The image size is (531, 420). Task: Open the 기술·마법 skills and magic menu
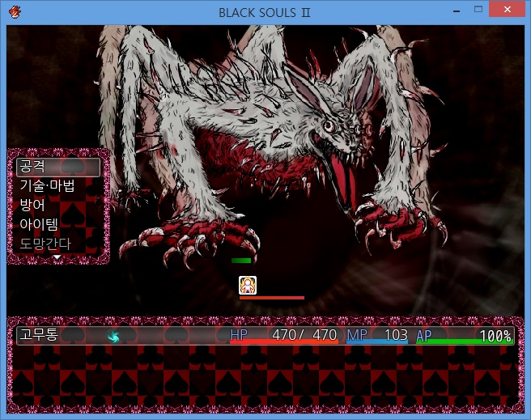click(48, 186)
